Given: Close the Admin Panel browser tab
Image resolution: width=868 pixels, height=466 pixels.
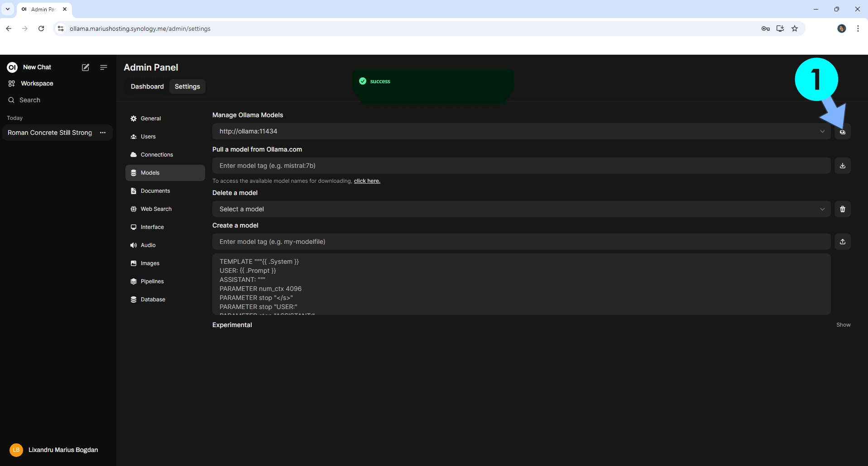Looking at the screenshot, I should (x=65, y=9).
